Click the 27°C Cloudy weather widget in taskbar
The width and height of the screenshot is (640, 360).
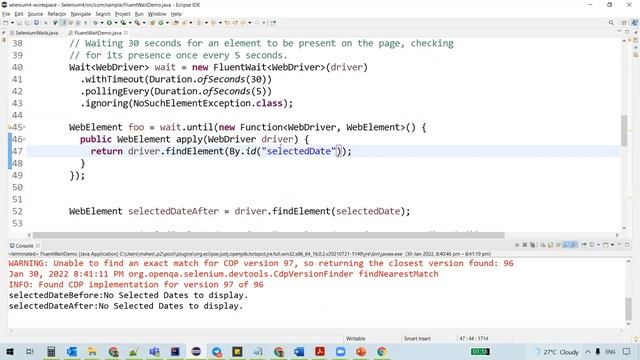click(x=557, y=352)
